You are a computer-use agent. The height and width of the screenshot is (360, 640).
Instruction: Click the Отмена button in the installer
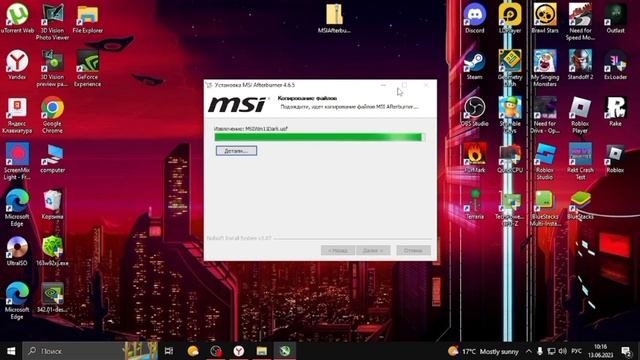413,250
